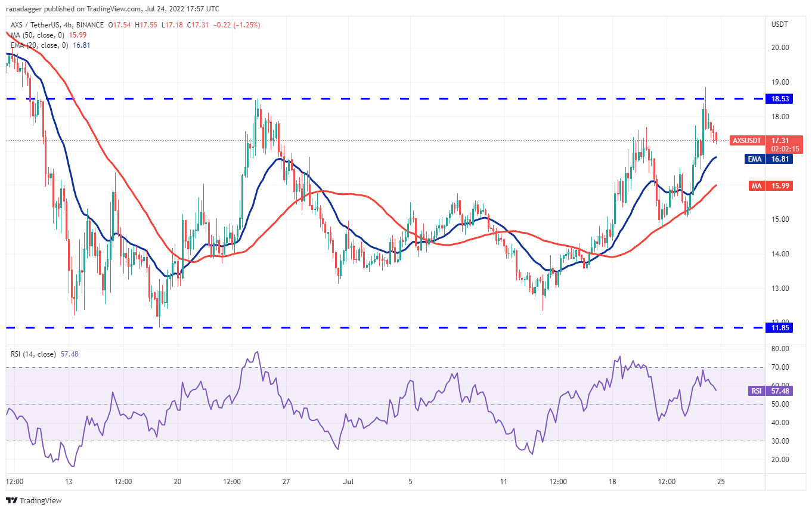Click 15.00 on the price axis

coord(780,219)
